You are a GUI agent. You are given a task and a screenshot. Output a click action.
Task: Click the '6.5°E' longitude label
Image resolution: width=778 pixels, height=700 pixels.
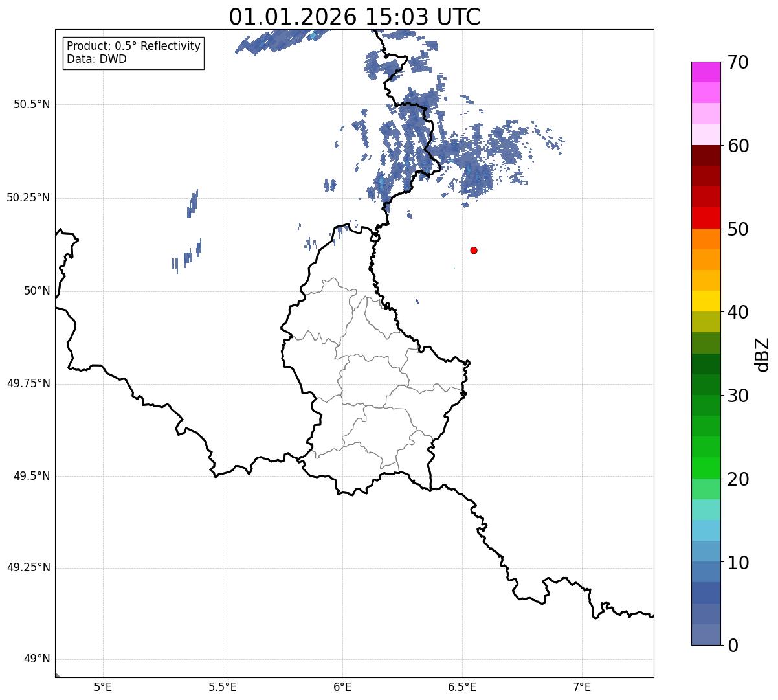click(x=462, y=686)
